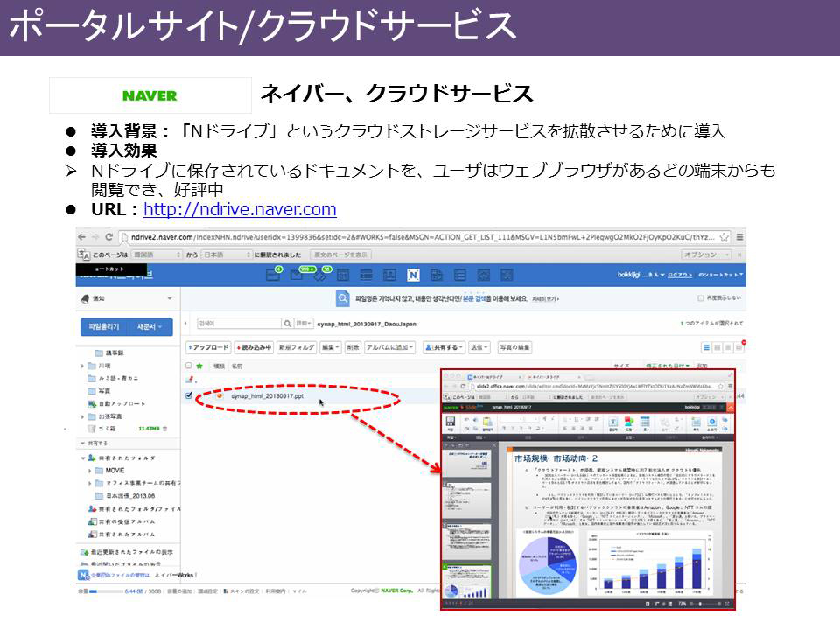Switch to list view icon
The width and height of the screenshot is (840, 630).
pos(707,347)
